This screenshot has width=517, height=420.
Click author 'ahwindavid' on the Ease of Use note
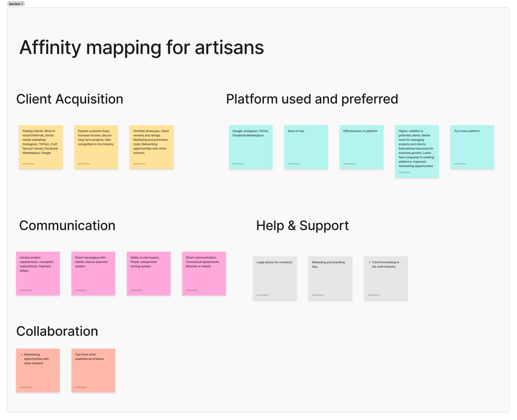294,164
